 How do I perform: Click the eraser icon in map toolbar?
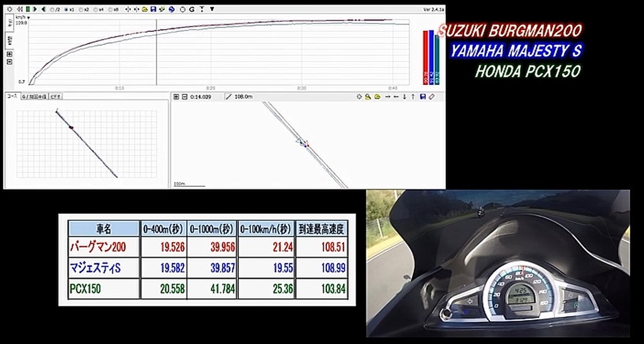431,97
